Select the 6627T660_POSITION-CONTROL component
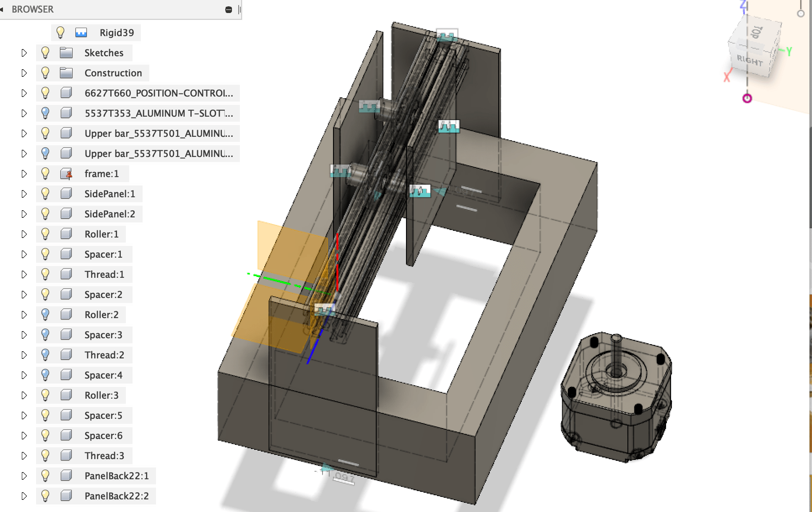This screenshot has height=512, width=812. click(x=159, y=93)
